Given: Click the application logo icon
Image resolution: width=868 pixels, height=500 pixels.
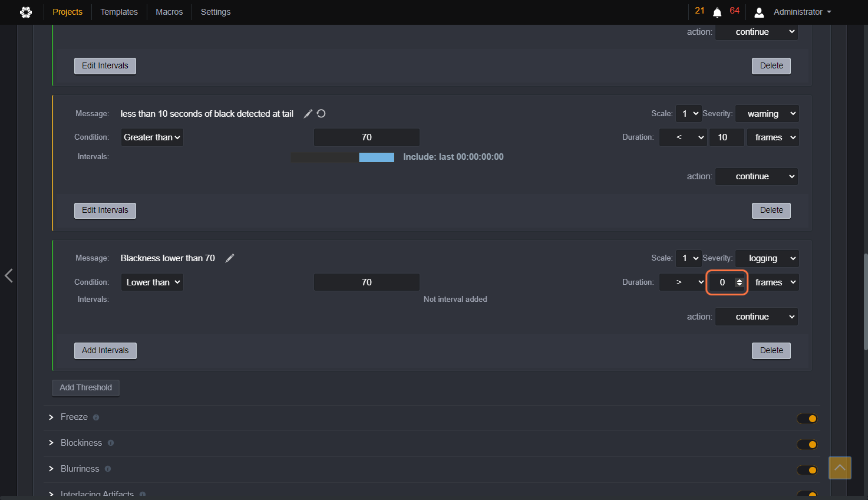Looking at the screenshot, I should click(26, 12).
